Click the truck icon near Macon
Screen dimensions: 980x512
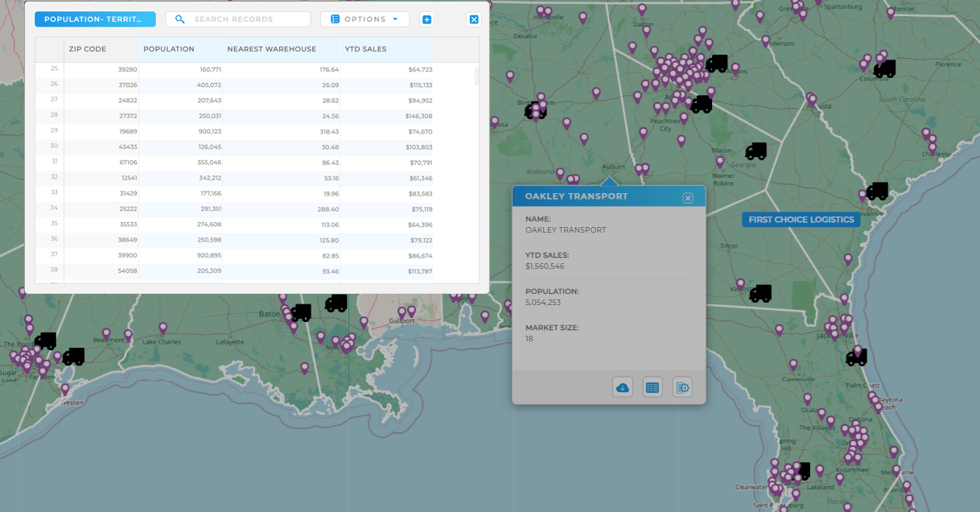(756, 151)
